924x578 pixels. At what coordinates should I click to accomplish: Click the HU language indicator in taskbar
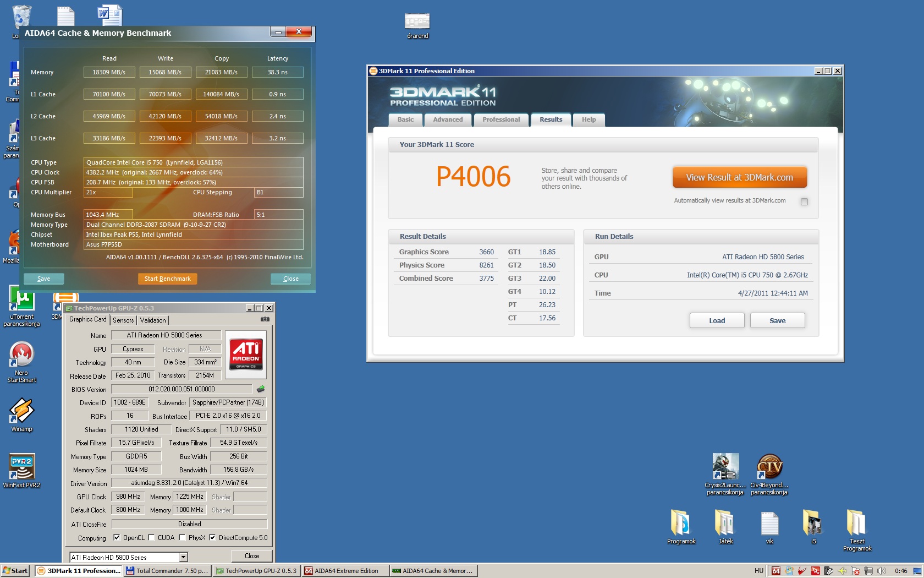pyautogui.click(x=759, y=571)
